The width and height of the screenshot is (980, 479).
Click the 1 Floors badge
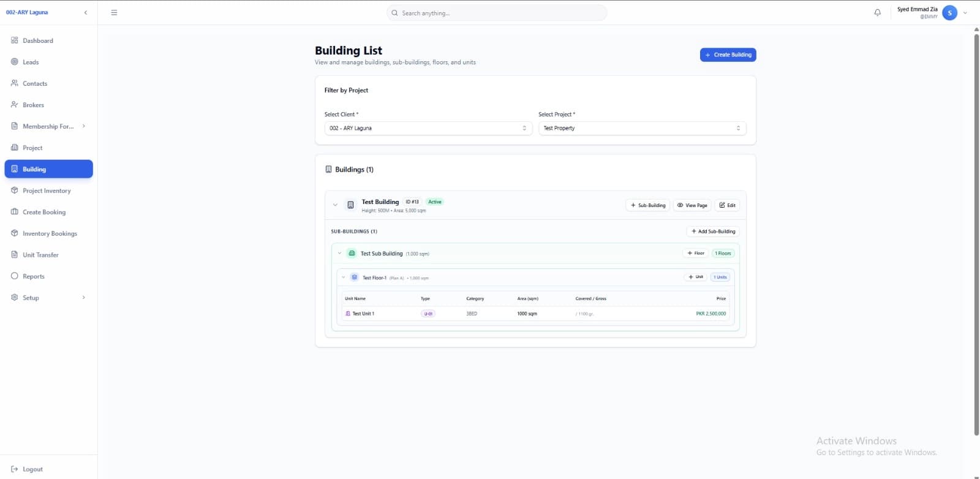[x=723, y=253]
